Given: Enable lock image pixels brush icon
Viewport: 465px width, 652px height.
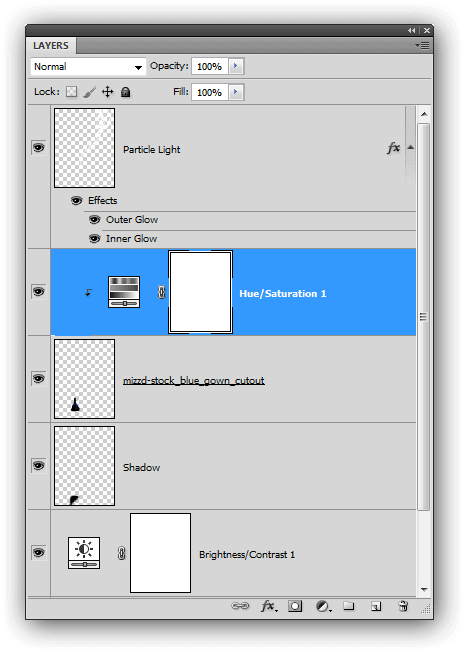Looking at the screenshot, I should pyautogui.click(x=89, y=92).
